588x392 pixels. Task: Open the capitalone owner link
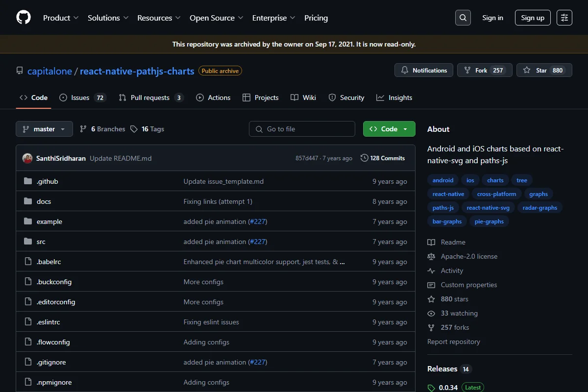49,71
